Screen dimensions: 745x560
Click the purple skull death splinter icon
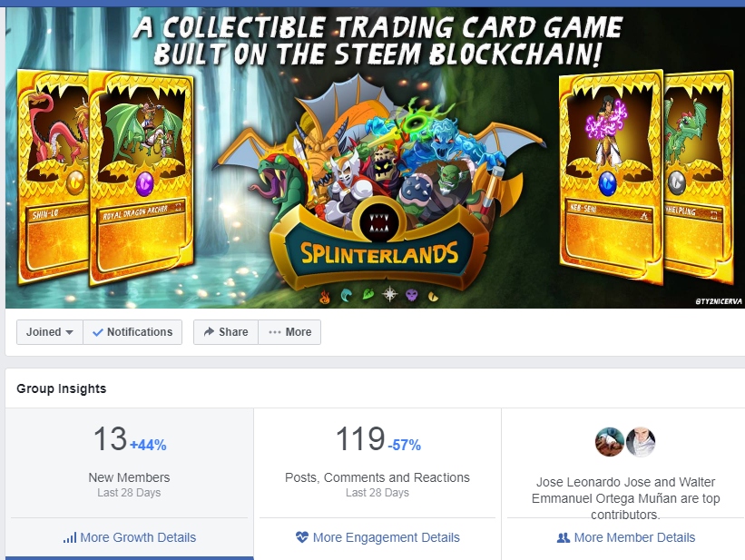411,296
